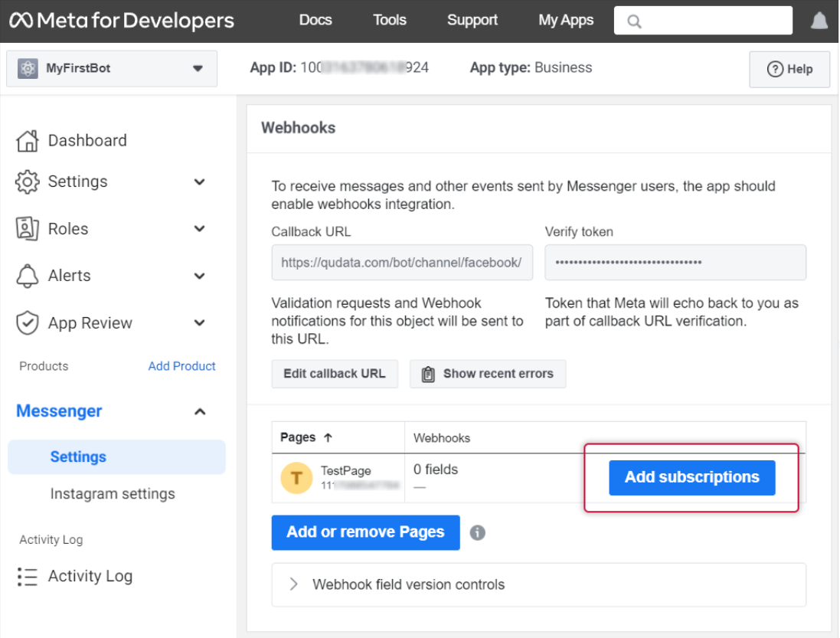Click the App Review shield icon

27,323
